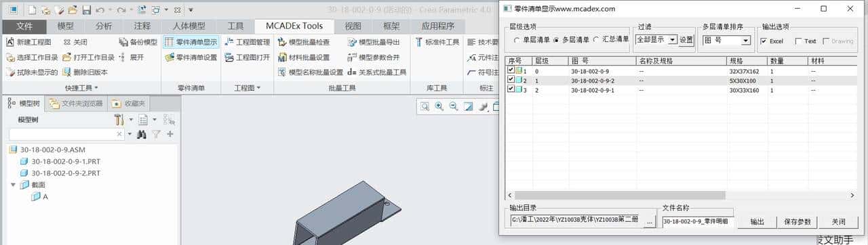868x245 pixels.
Task: Toggle checkbox for row 2 in parts list
Action: (x=511, y=80)
